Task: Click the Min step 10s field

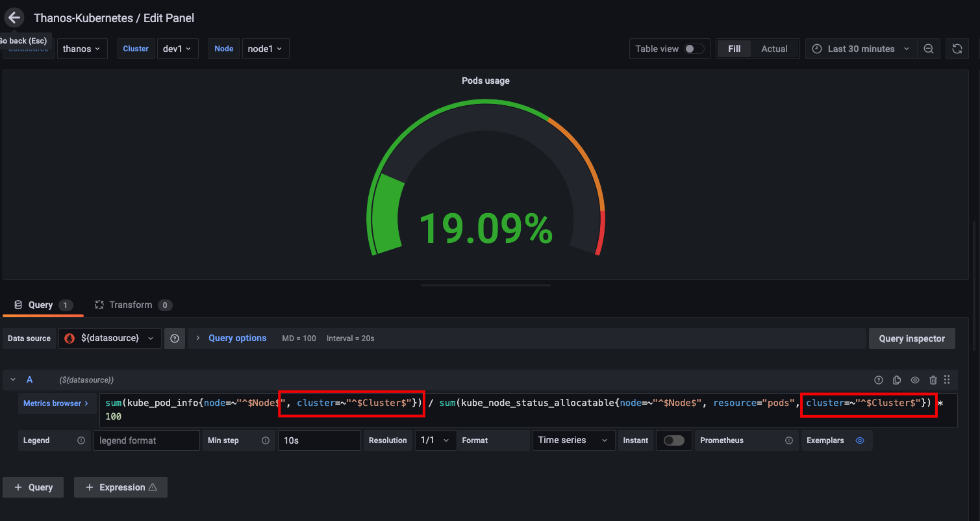Action: click(319, 440)
